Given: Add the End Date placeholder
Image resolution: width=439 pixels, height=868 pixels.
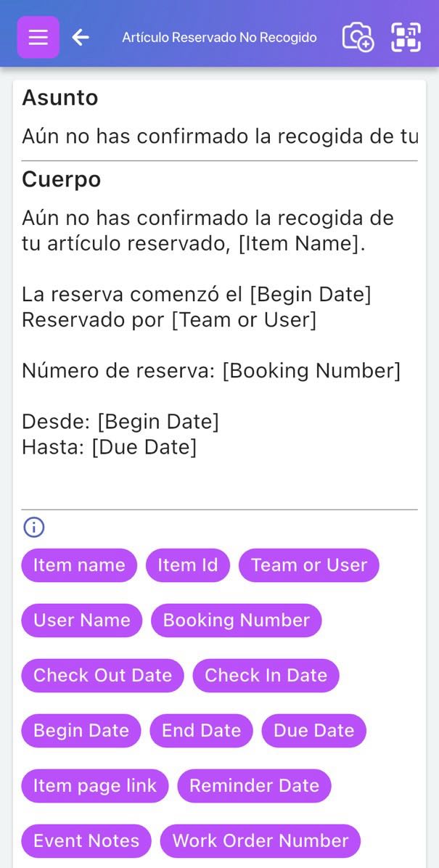Looking at the screenshot, I should pos(201,730).
